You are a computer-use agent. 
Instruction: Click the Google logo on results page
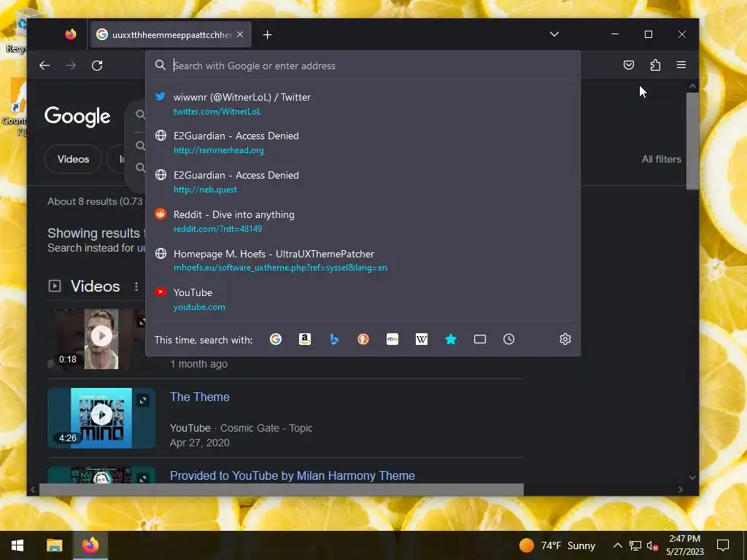coord(77,117)
